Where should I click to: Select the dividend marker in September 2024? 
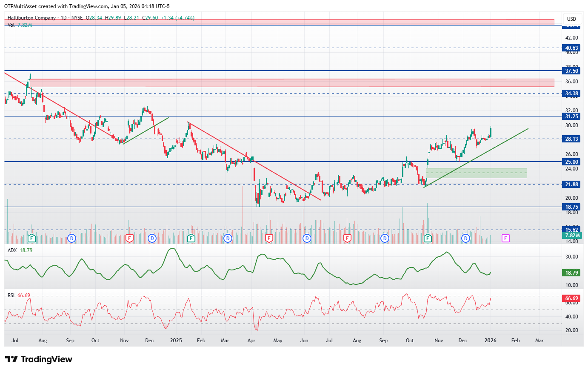pyautogui.click(x=71, y=239)
